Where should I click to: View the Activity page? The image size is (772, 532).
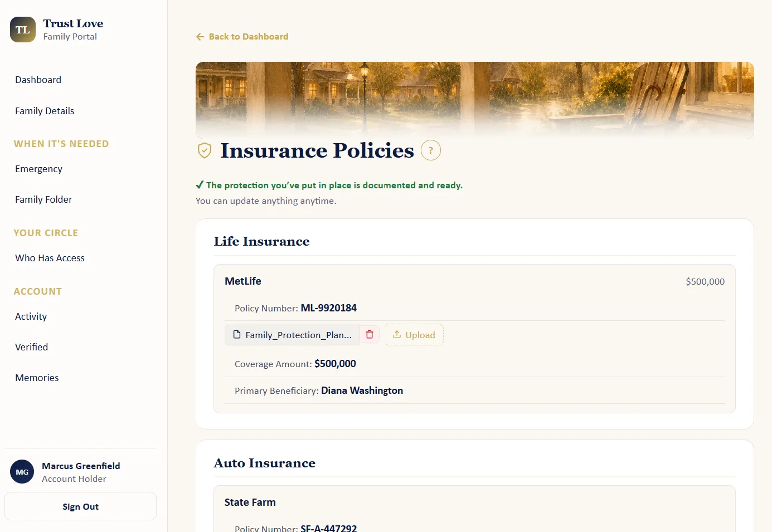(31, 316)
